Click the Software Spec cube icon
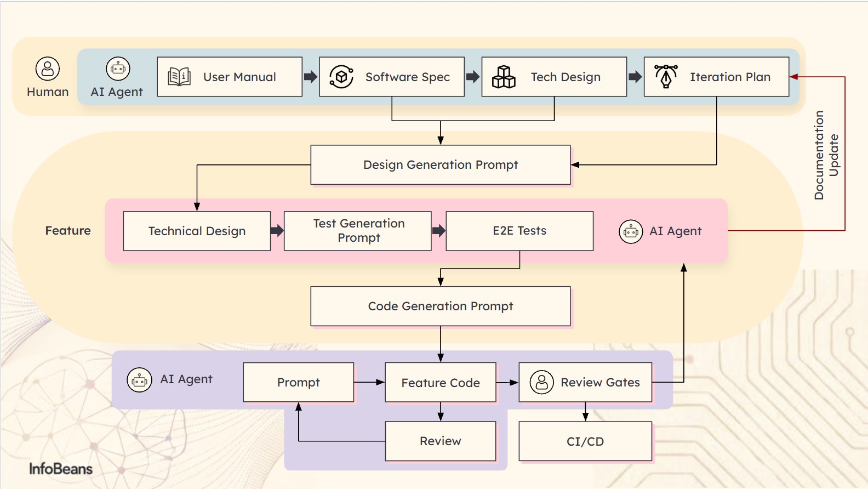 point(341,77)
